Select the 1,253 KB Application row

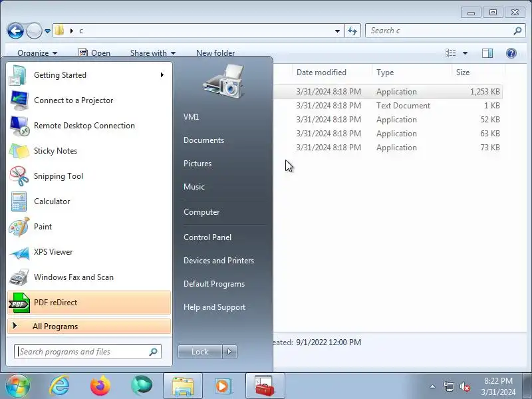[388, 92]
